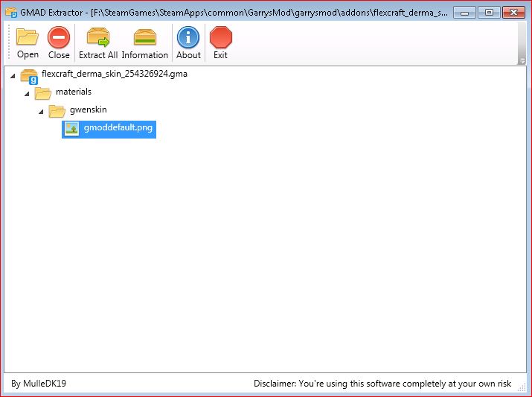Viewport: 532px width, 397px height.
Task: Collapse the materials folder node
Action: click(x=27, y=94)
